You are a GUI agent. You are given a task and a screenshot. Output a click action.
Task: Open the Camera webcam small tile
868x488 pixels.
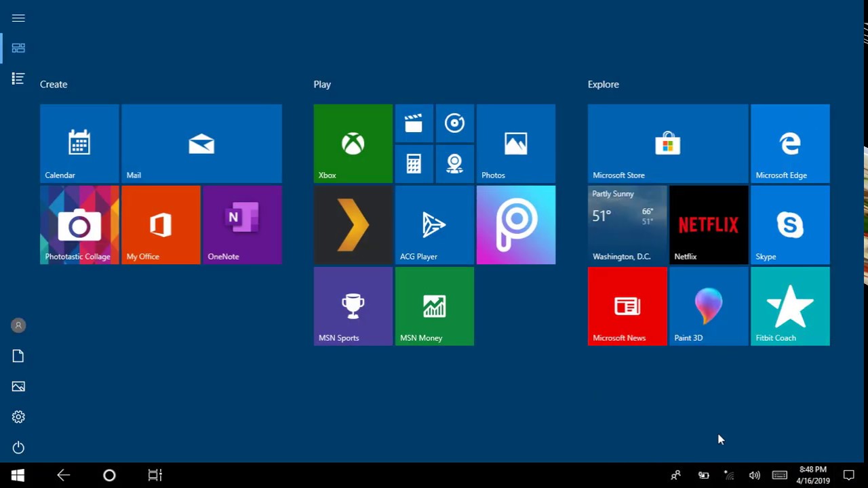[x=455, y=164]
